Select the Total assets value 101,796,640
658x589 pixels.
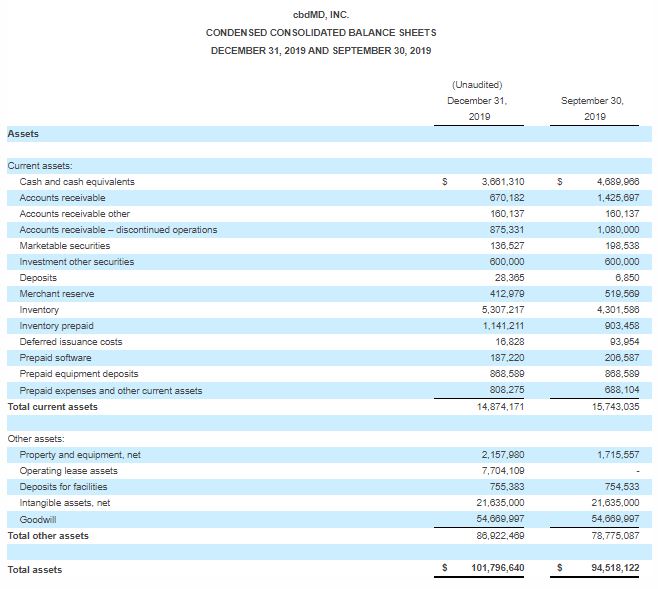point(497,569)
